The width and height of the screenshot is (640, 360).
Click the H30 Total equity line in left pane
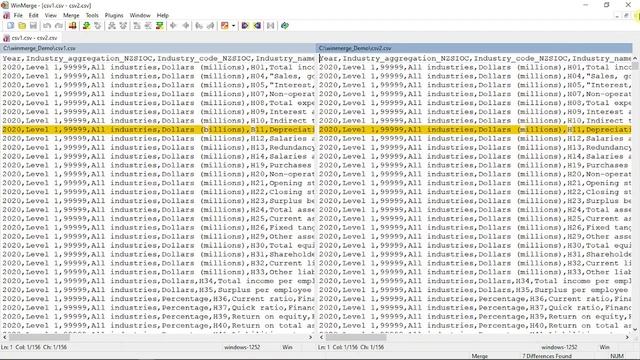click(x=158, y=245)
